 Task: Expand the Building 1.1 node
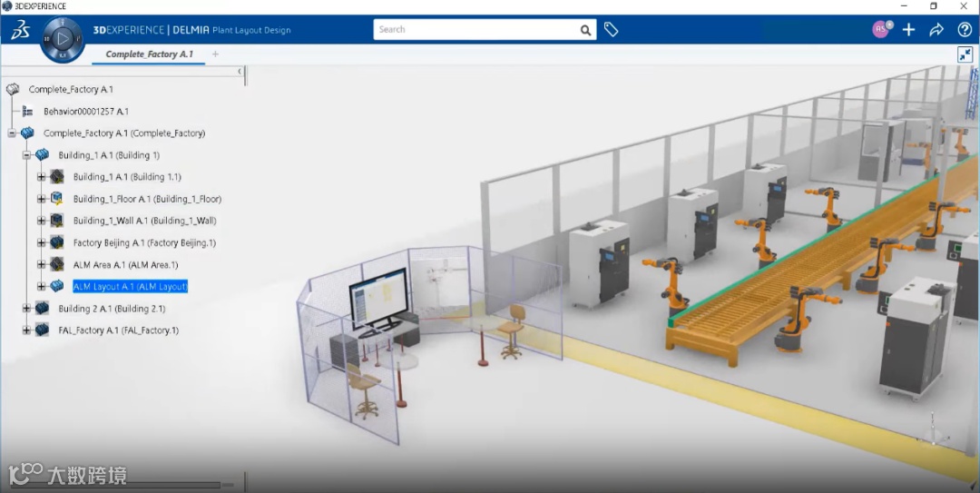pos(41,177)
